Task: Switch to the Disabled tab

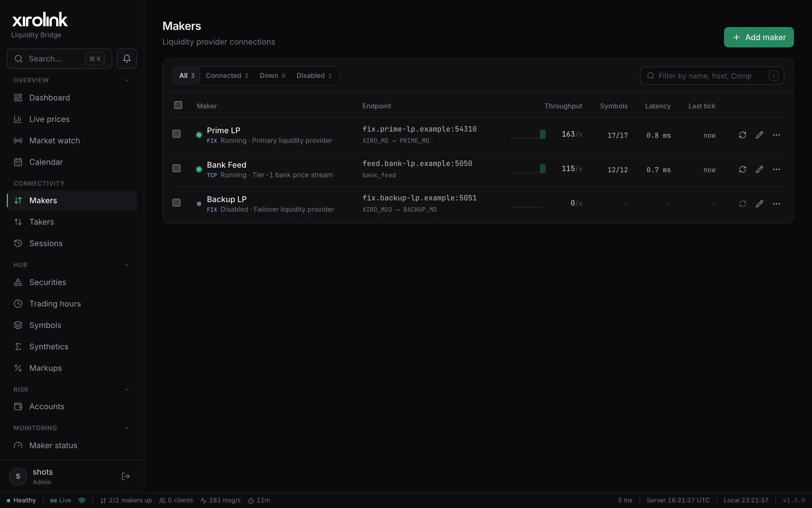Action: [x=314, y=76]
